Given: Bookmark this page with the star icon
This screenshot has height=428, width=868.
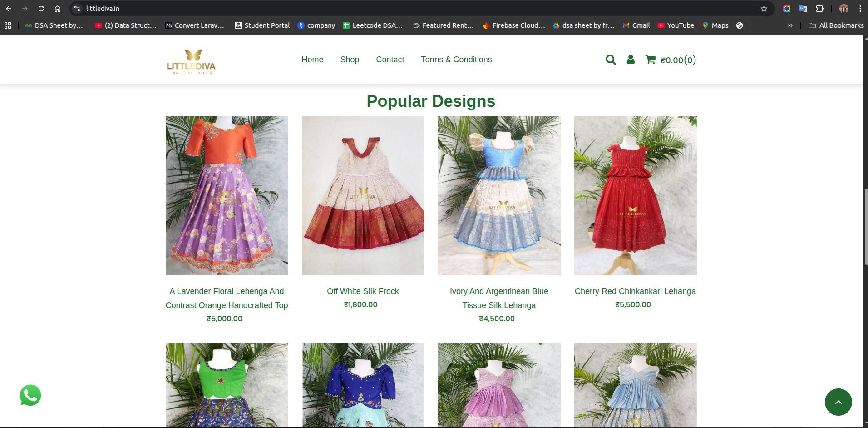Looking at the screenshot, I should (764, 9).
